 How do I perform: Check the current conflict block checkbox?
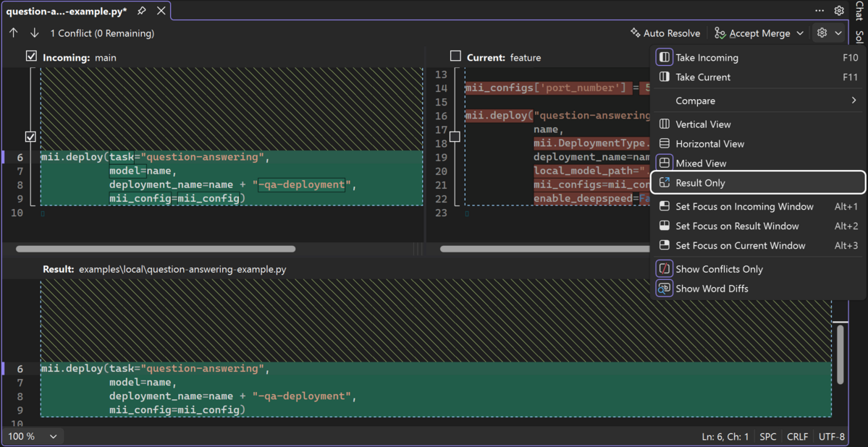pos(455,136)
